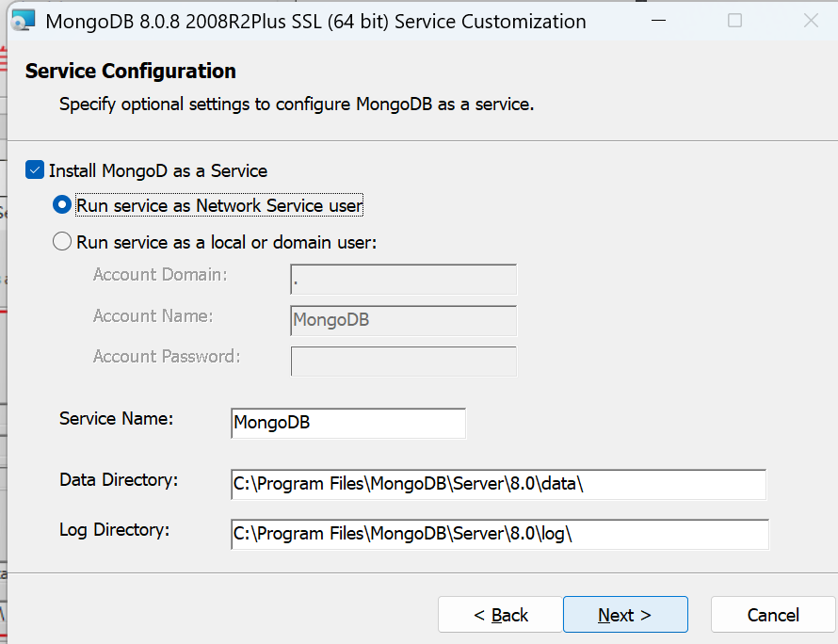The image size is (838, 644).
Task: Edit the Data Directory path field
Action: [499, 484]
